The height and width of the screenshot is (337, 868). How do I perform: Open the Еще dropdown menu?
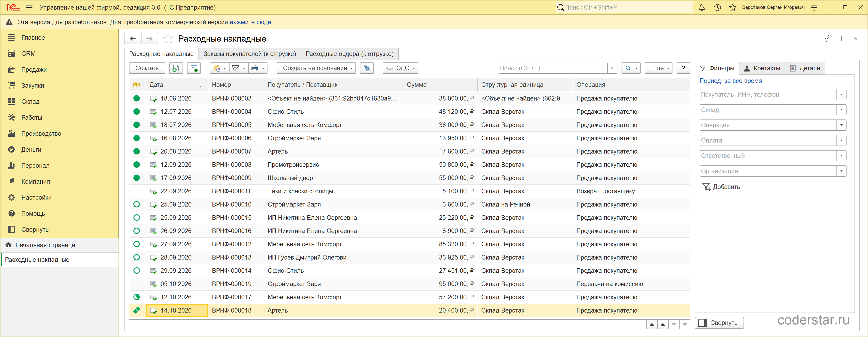pyautogui.click(x=658, y=68)
